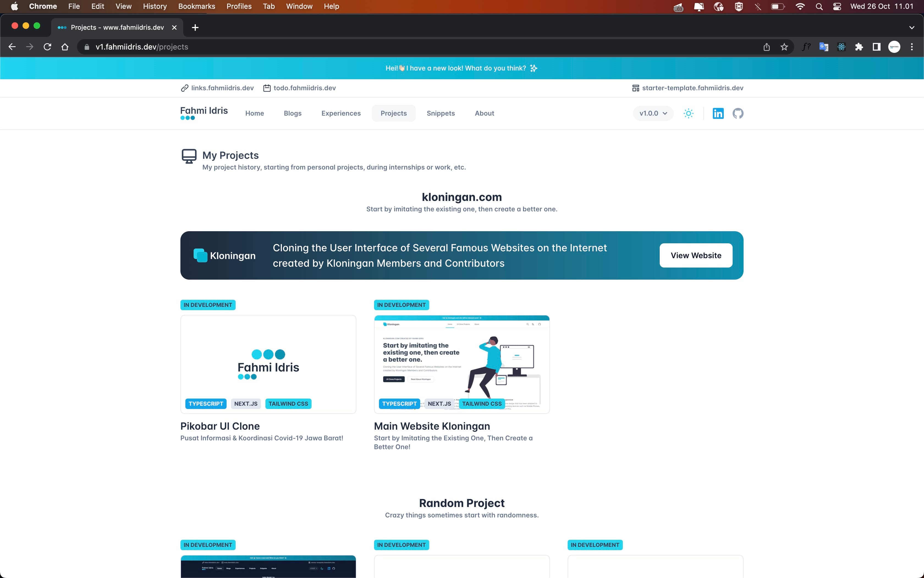This screenshot has width=924, height=578.
Task: Open links.fahmiidris.dev link
Action: coord(217,88)
